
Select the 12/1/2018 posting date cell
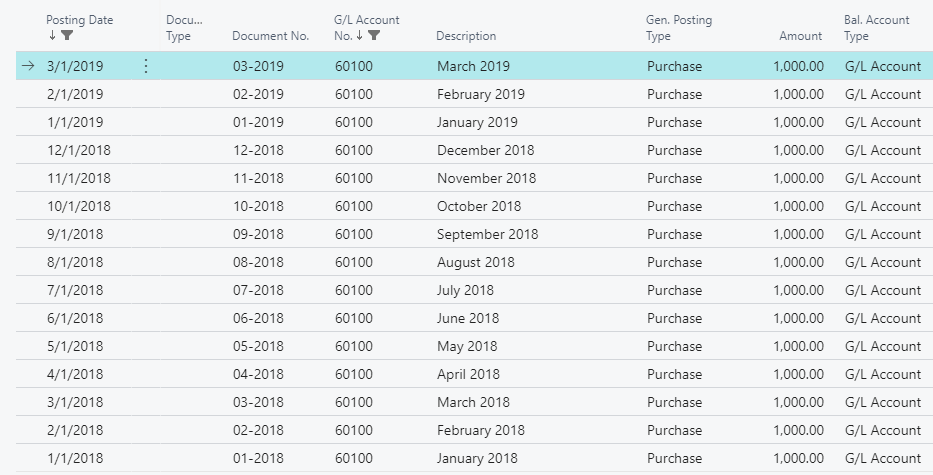79,150
